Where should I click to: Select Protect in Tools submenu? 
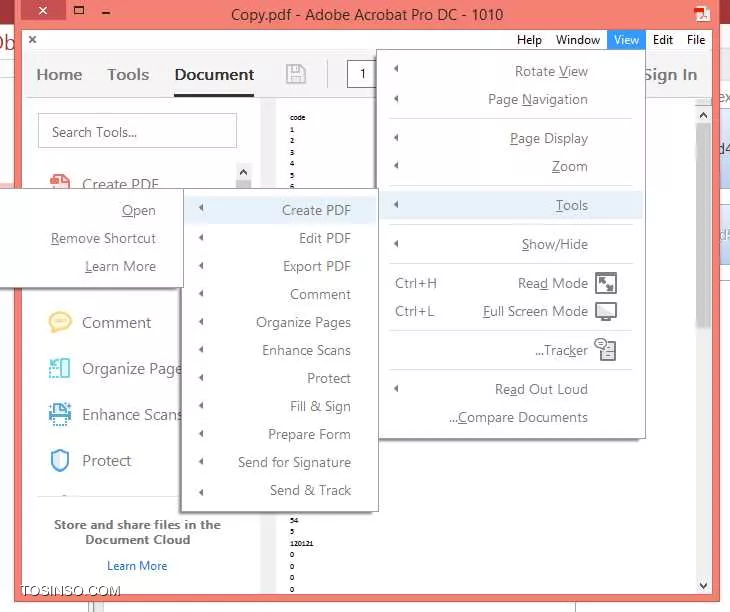[280, 378]
